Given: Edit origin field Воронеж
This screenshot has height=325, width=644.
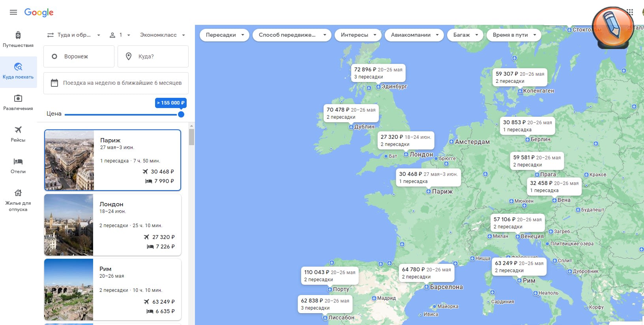Looking at the screenshot, I should [x=79, y=56].
